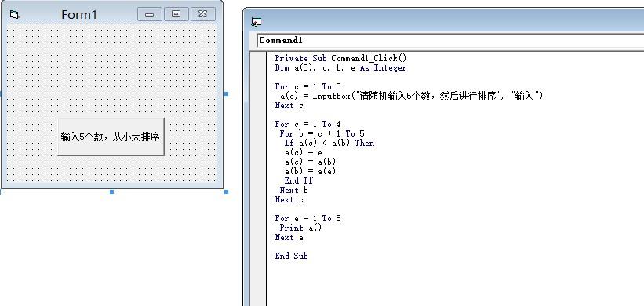Click the Form1 title text

click(x=79, y=15)
